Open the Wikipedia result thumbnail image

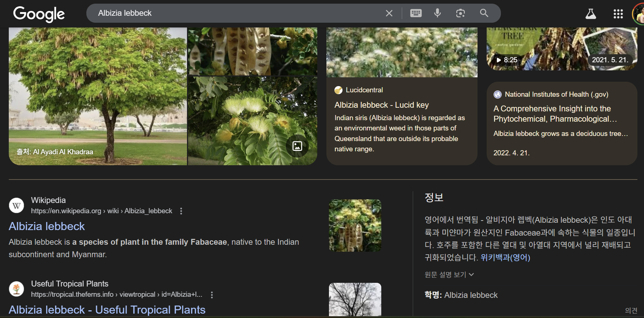tap(355, 225)
